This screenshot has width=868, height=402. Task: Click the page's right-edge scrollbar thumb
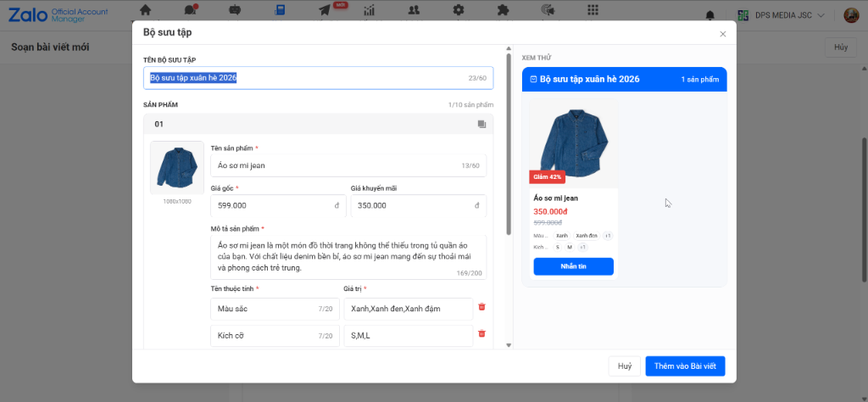pos(864,210)
